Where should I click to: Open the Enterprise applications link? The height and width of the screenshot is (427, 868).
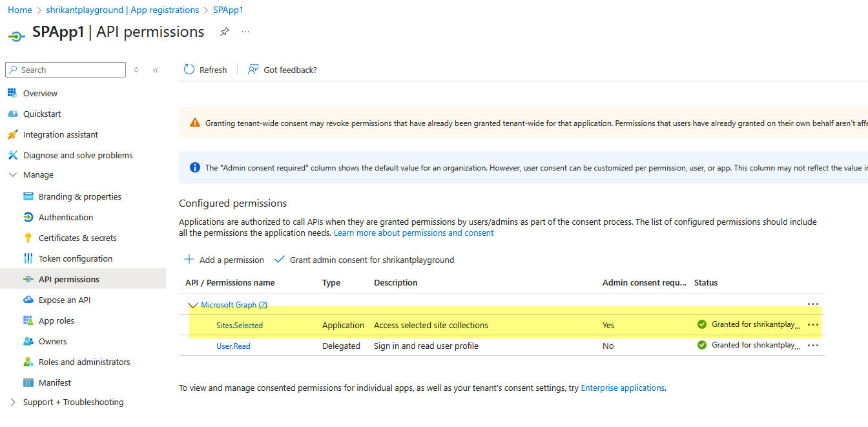[x=622, y=388]
